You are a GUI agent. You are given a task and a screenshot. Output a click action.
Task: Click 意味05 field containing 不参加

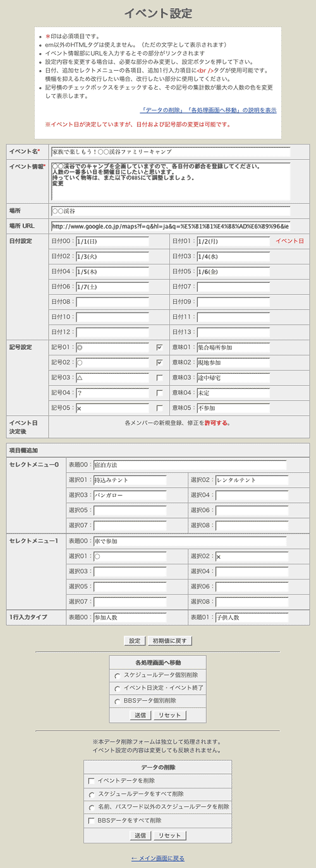233,408
